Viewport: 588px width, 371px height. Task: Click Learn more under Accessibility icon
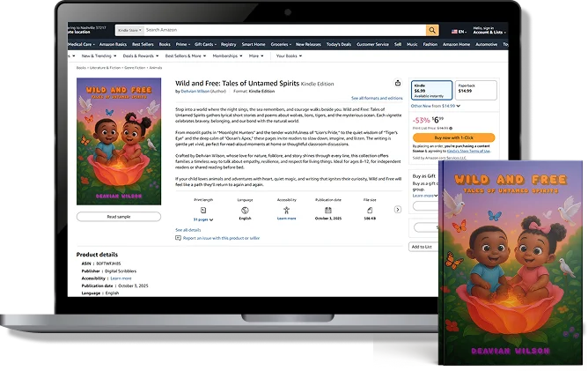286,219
